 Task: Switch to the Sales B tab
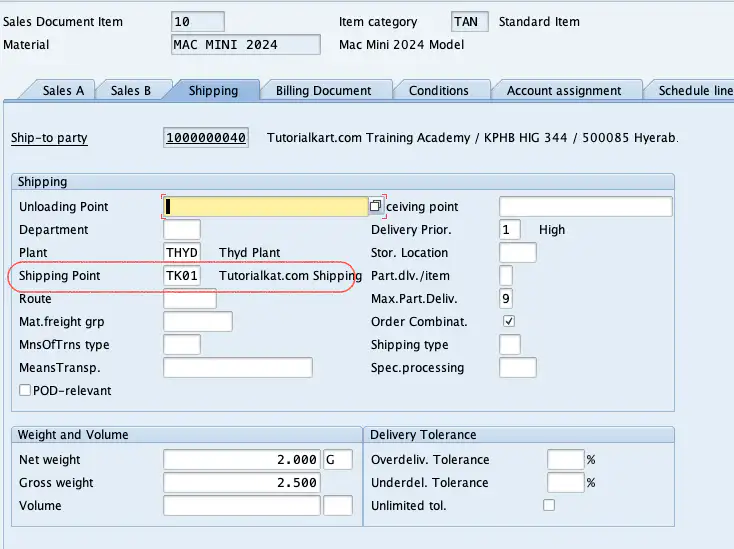131,90
